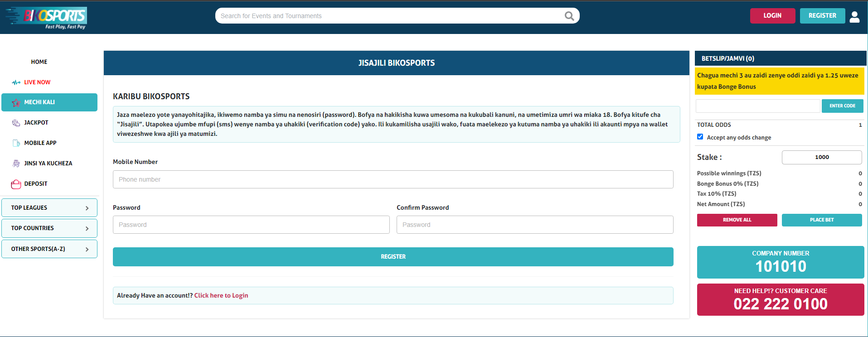This screenshot has width=868, height=337.
Task: Click Net Amount (TZS) text
Action: pyautogui.click(x=721, y=204)
